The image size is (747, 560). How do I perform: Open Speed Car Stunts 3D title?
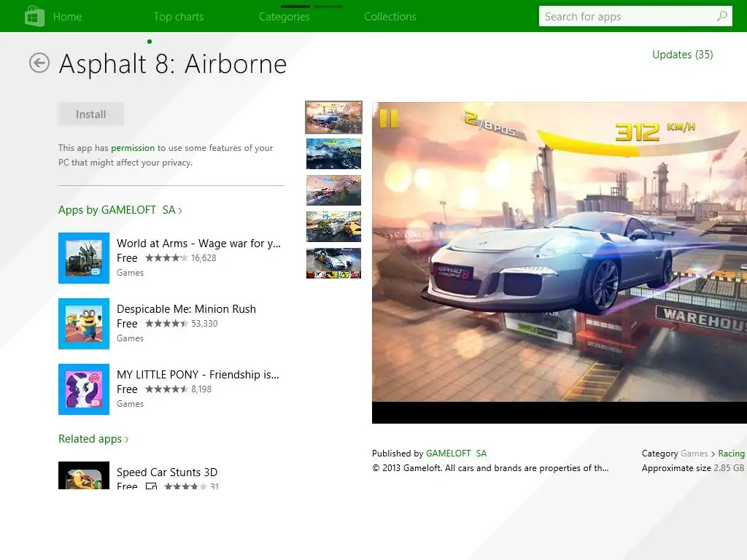[167, 472]
